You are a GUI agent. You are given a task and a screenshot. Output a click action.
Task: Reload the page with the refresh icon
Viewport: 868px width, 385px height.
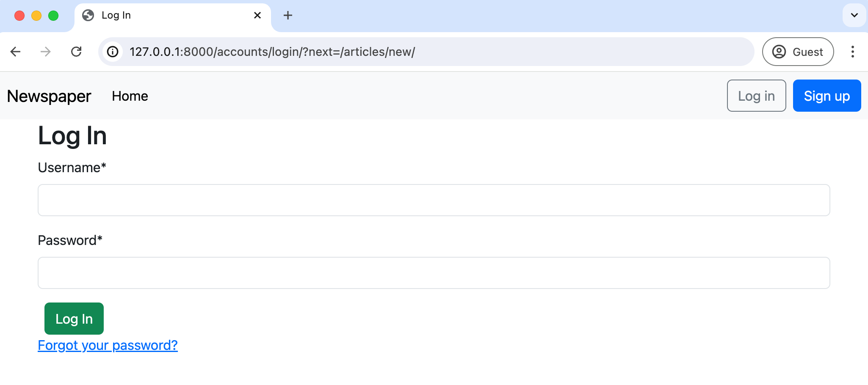76,52
